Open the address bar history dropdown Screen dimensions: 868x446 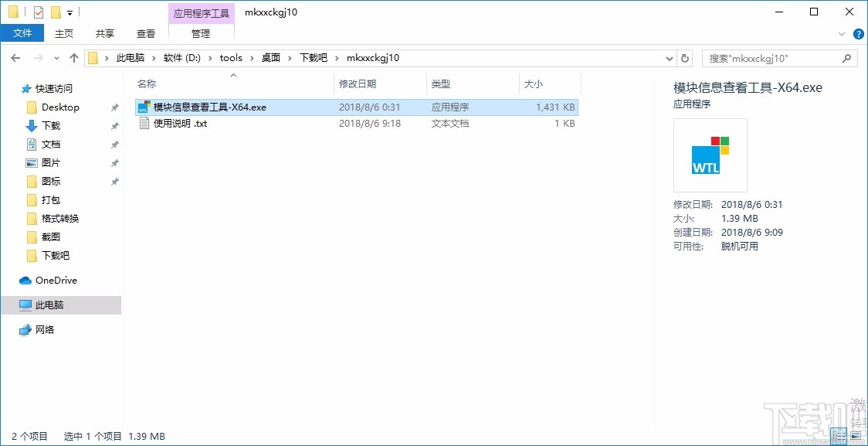[670, 58]
